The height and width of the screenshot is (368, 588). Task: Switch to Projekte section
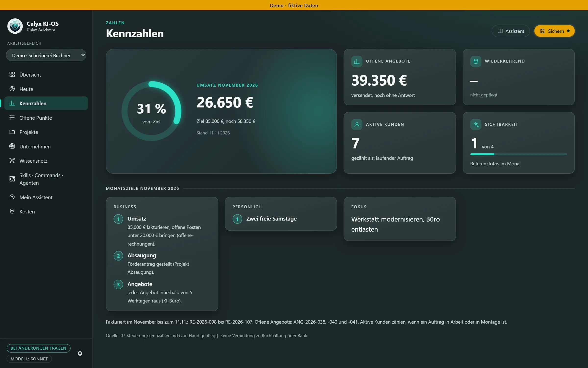(46, 132)
